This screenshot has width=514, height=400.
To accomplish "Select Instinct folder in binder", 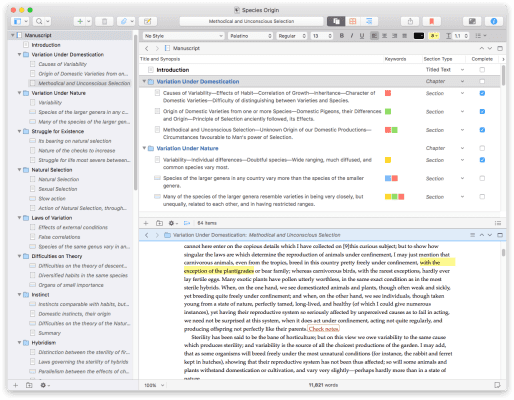I will (40, 295).
